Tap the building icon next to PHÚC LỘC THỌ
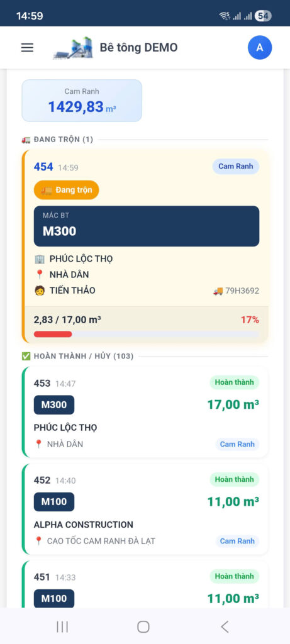Viewport: 290px width, 644px height. point(39,259)
